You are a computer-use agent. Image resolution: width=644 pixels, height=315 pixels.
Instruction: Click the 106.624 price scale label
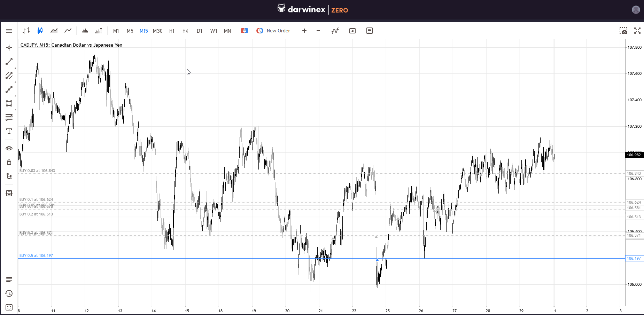tap(634, 202)
